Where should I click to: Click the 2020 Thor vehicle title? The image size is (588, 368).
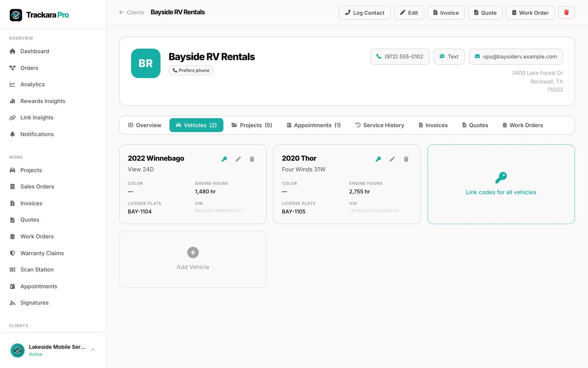[x=299, y=158]
